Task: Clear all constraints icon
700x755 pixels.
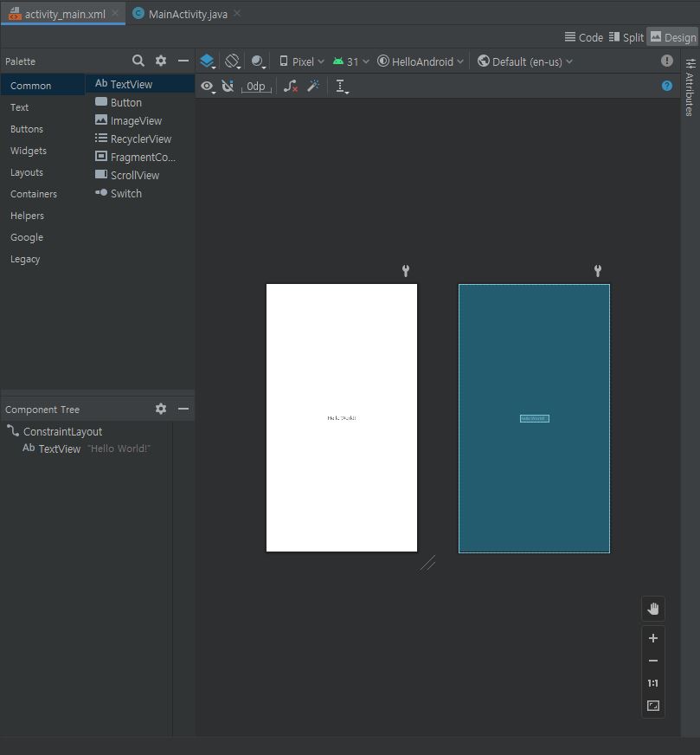Action: pos(291,86)
